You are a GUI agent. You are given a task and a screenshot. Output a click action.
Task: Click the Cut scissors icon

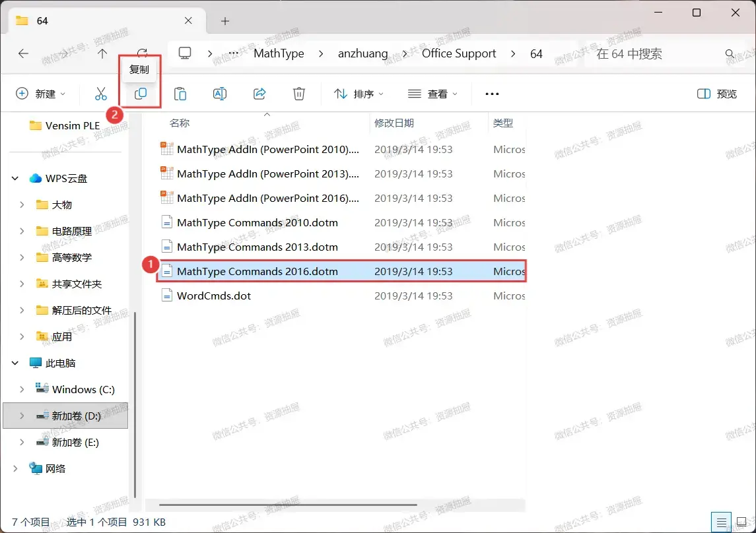click(x=101, y=94)
